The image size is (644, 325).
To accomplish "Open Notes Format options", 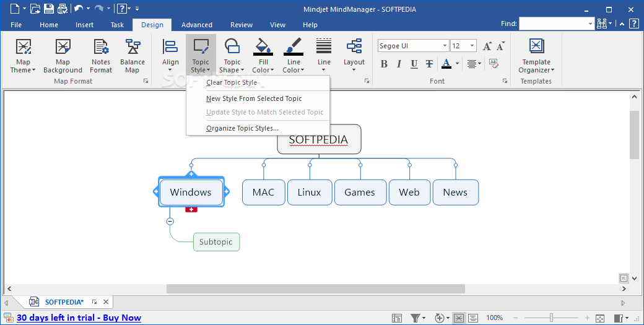I will 101,56.
